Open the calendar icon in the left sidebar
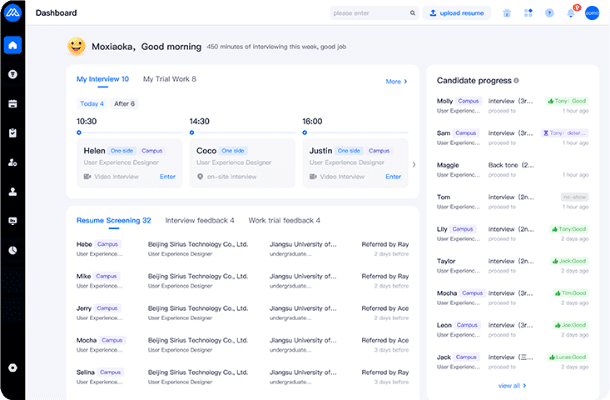 [12, 103]
